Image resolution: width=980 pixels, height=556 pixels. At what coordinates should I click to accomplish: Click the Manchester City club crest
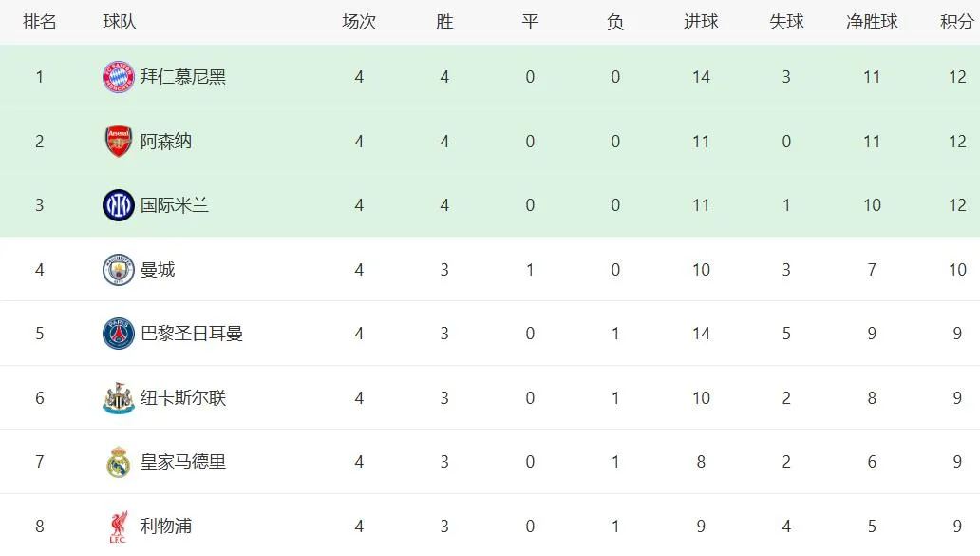pos(119,270)
